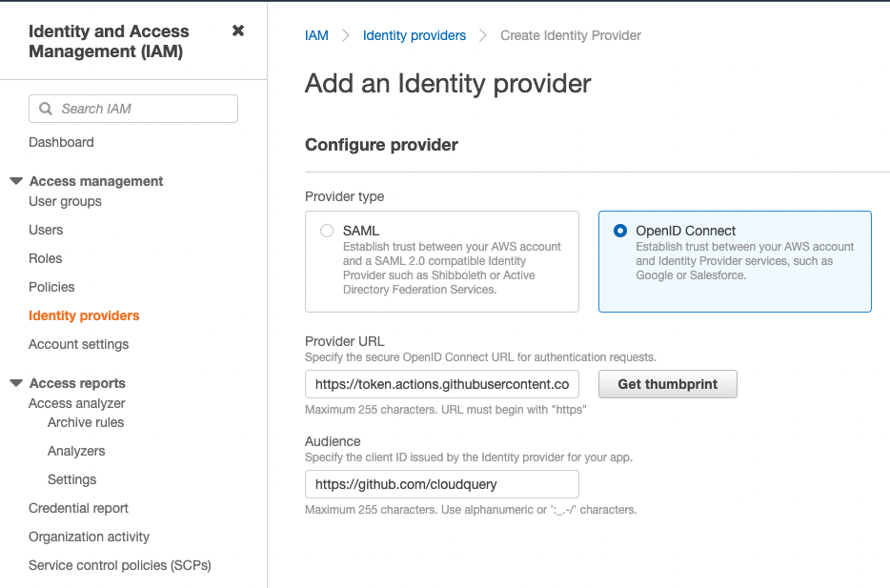Click the Get thumbprint button
This screenshot has height=588, width=890.
667,384
